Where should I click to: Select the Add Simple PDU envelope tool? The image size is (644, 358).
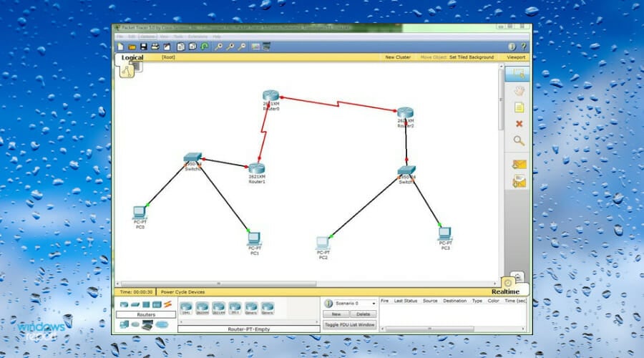pyautogui.click(x=519, y=165)
